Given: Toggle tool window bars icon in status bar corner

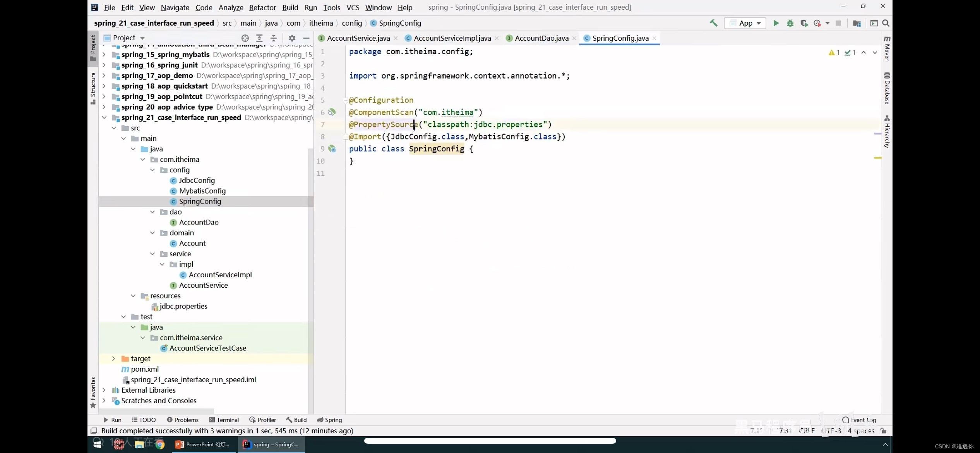Looking at the screenshot, I should 94,431.
